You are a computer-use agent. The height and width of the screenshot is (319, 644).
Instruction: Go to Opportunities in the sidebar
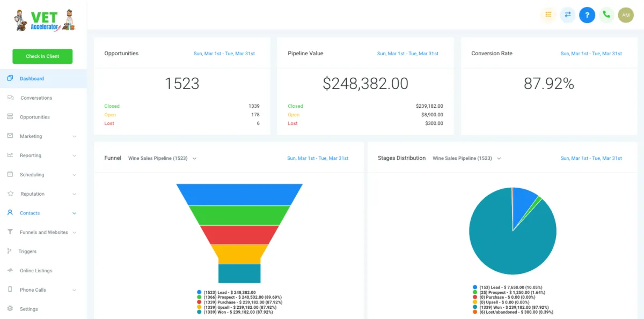click(35, 117)
